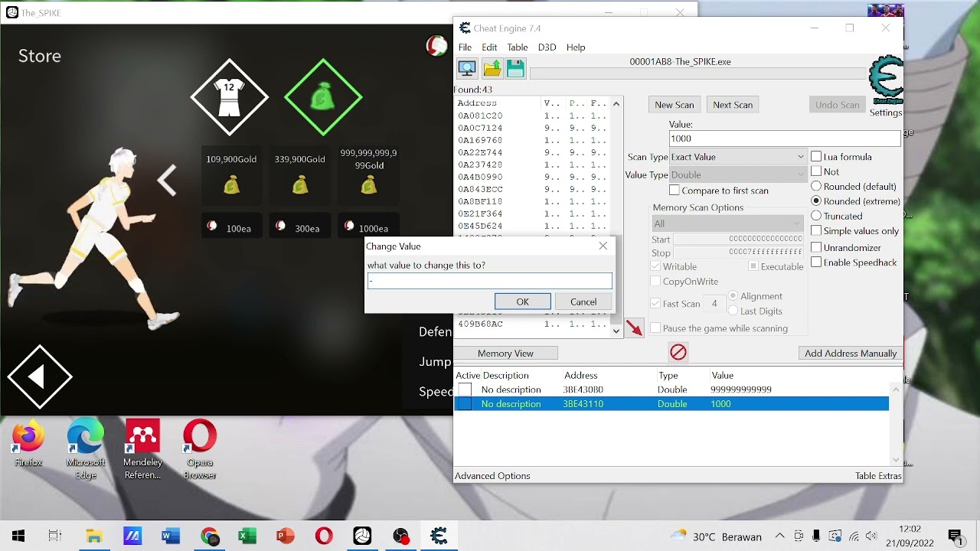Click the Windows Start button
The image size is (980, 551).
(x=18, y=536)
